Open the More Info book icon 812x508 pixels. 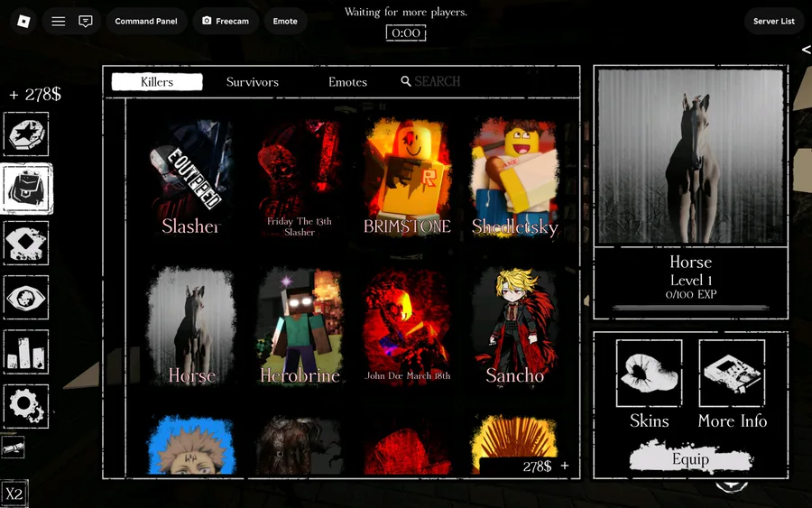tap(732, 373)
